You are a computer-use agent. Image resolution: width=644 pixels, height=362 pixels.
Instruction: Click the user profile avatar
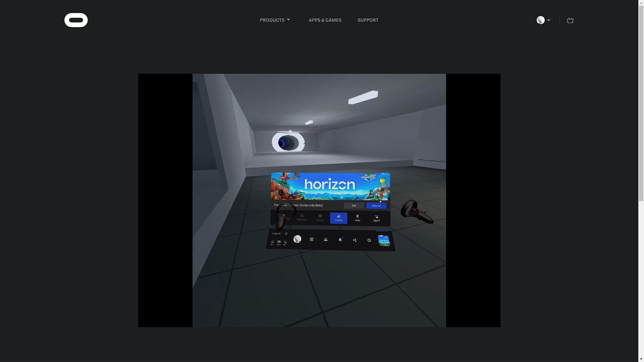click(x=541, y=20)
